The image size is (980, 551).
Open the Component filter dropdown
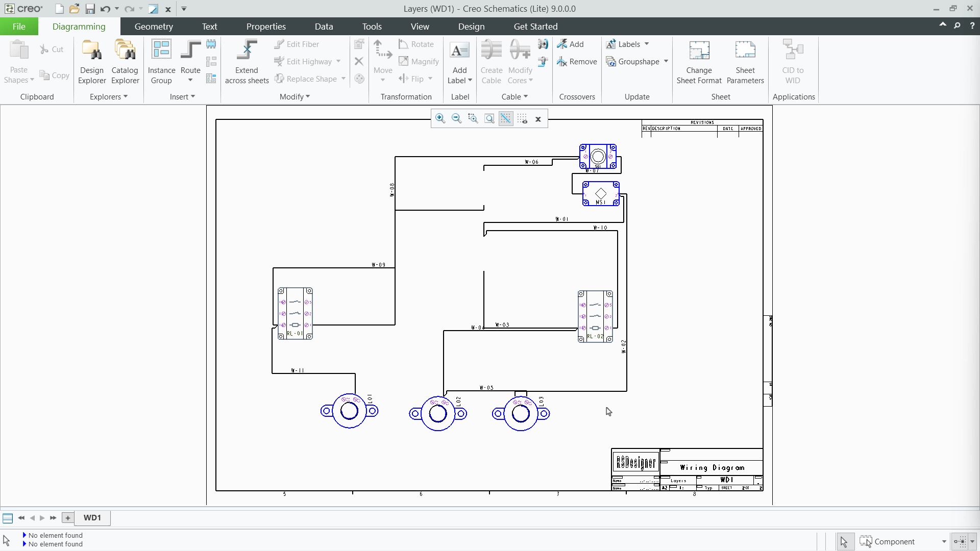944,542
